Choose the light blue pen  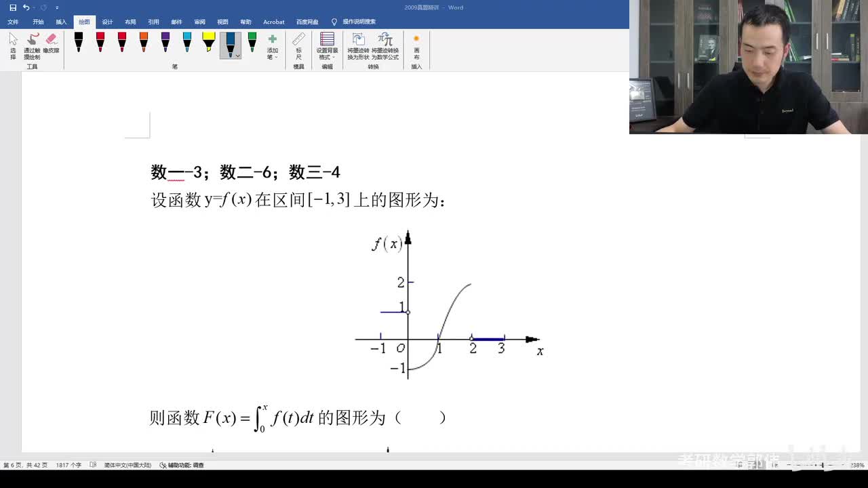[187, 43]
